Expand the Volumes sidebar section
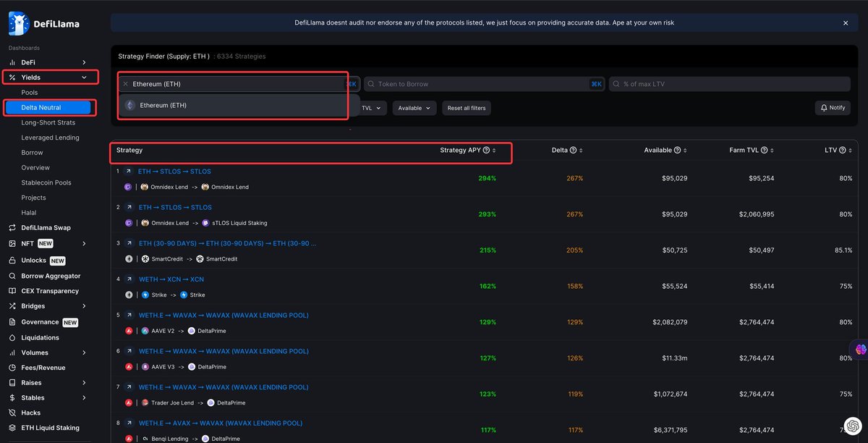The image size is (868, 443). (84, 353)
